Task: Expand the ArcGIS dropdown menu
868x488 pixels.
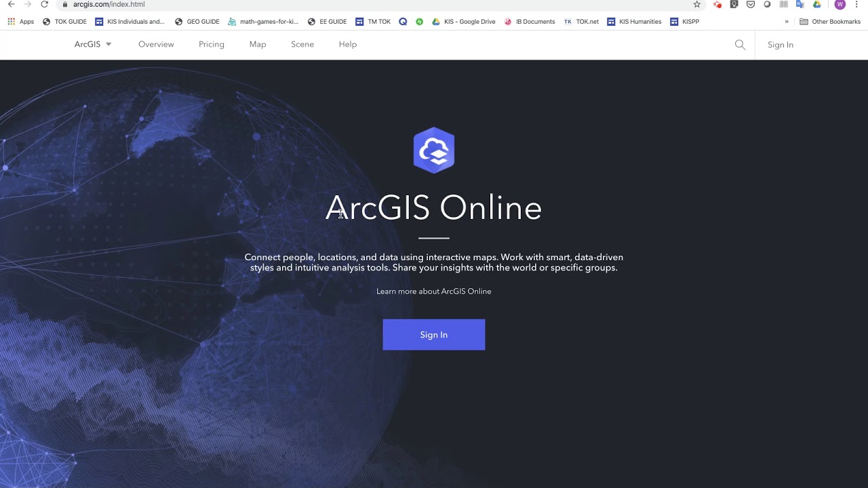Action: click(93, 45)
